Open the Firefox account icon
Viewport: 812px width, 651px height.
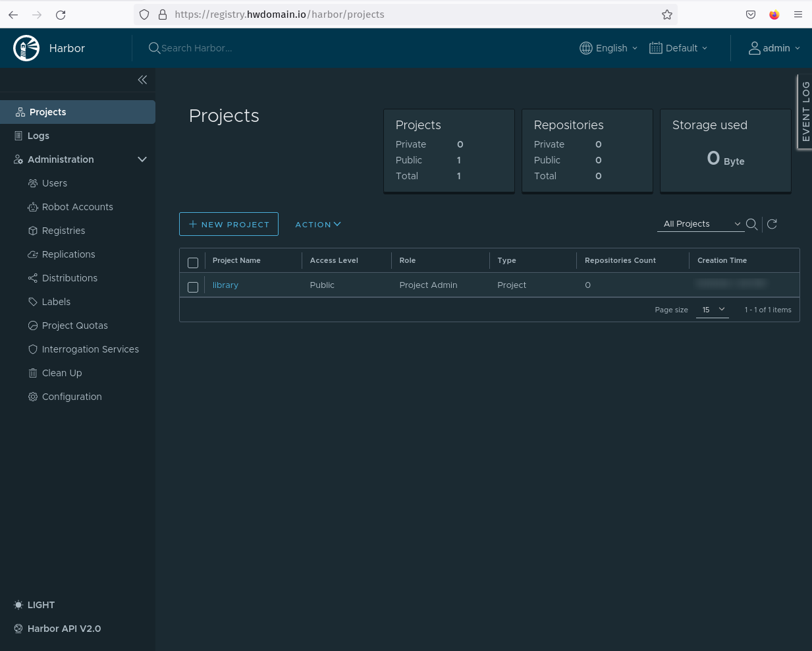pyautogui.click(x=774, y=14)
